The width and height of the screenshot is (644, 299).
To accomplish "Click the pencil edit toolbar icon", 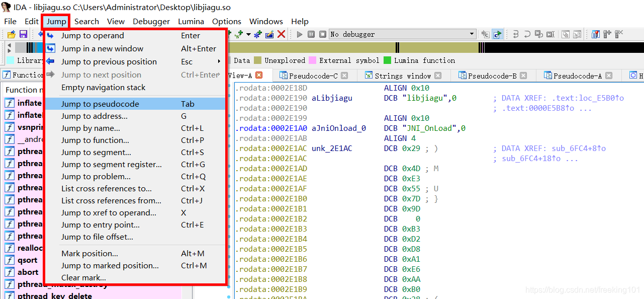I will click(x=269, y=34).
